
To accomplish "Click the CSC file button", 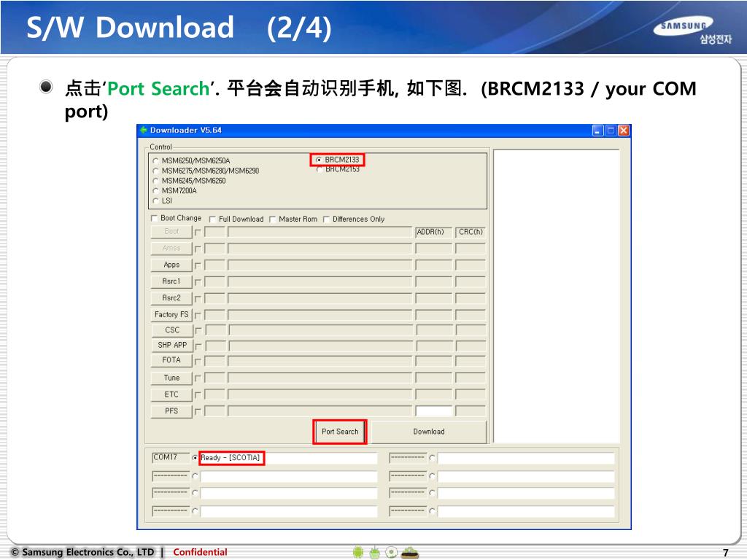I will click(172, 330).
